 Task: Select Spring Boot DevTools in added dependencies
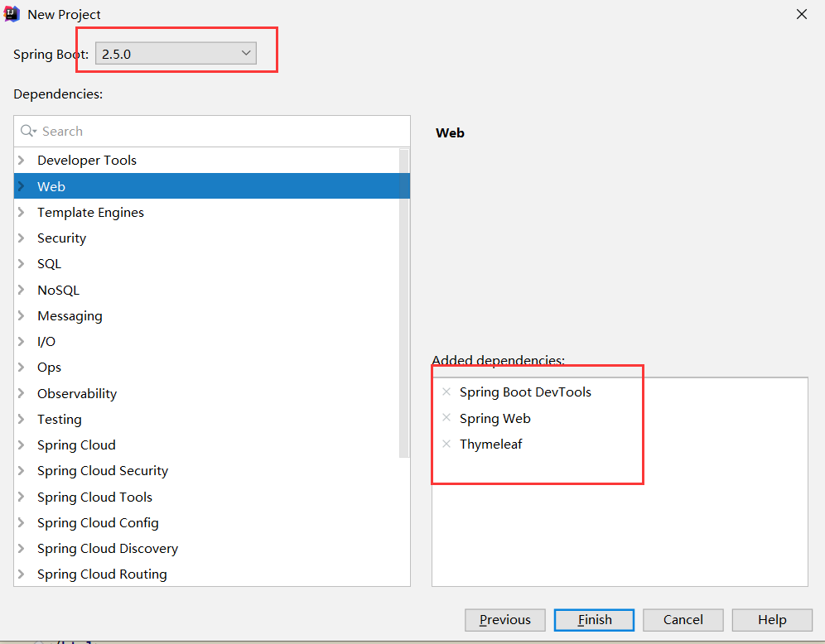point(525,392)
